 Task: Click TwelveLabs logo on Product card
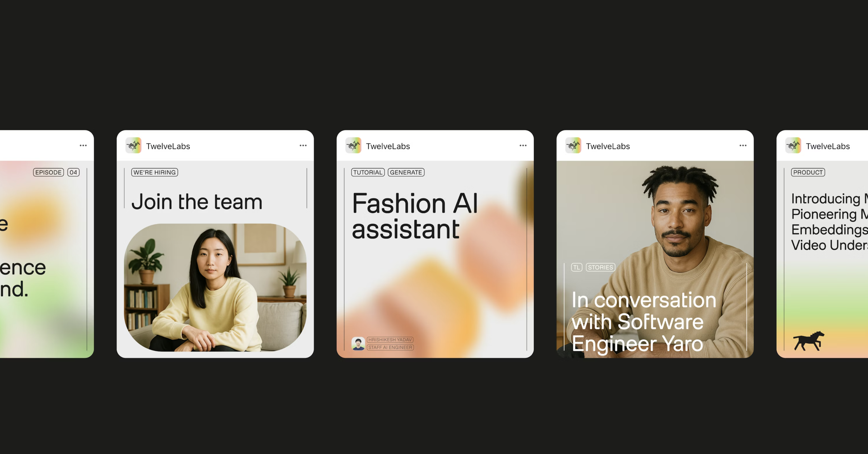pos(793,146)
